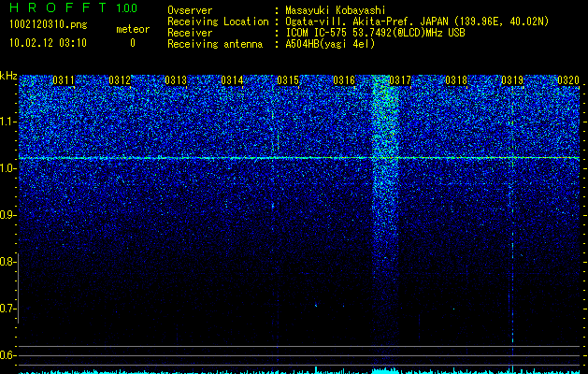This screenshot has height=374, width=588.
Task: Click the 0.9 kHz axis label
Action: point(8,215)
